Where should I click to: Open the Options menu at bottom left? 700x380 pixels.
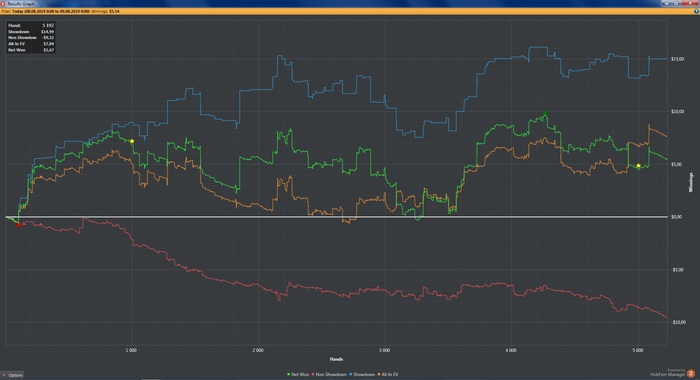(12, 375)
